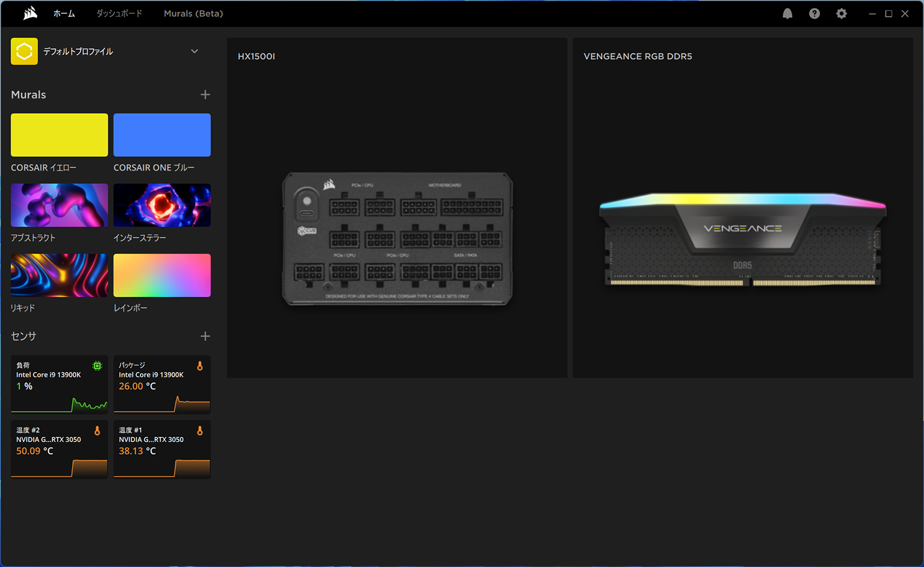Click the green CPU load chip icon
Image resolution: width=924 pixels, height=567 pixels.
pos(97,366)
